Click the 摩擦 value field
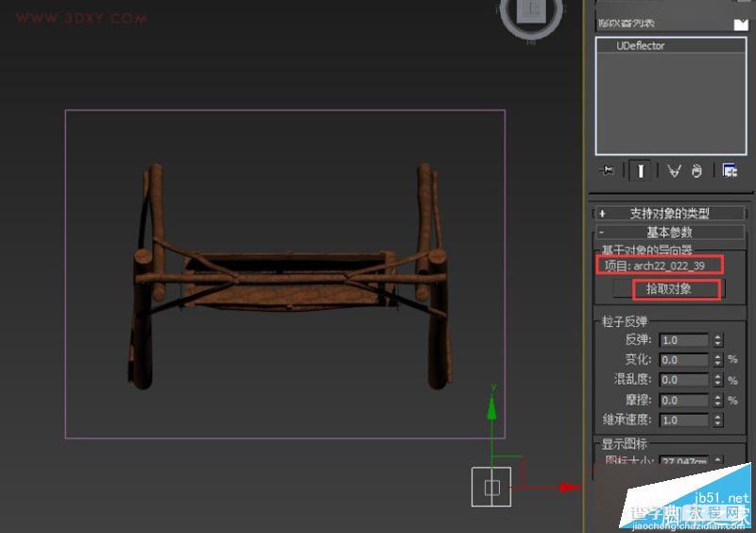Screen dimensions: 756x533 pyautogui.click(x=683, y=401)
